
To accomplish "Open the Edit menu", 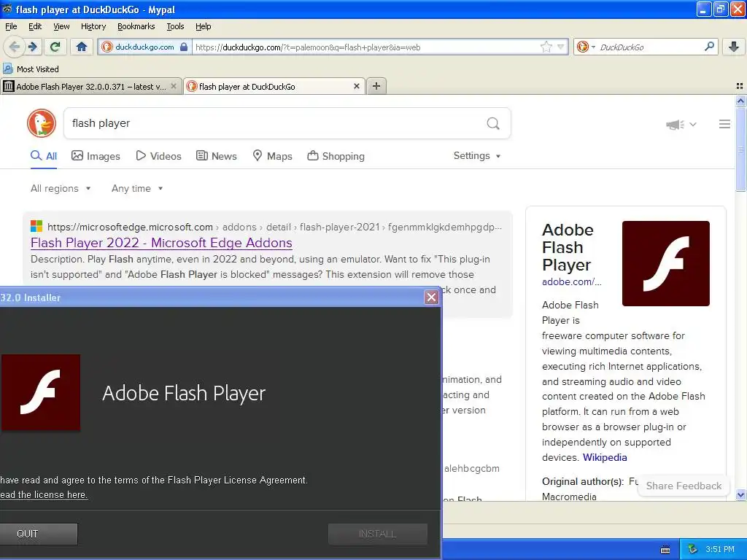I will (35, 26).
